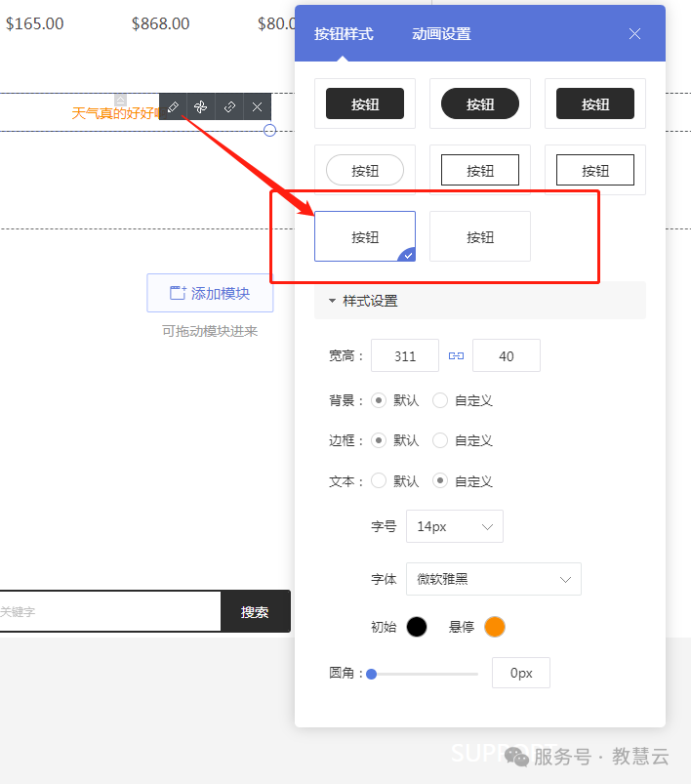
Task: Close the button style panel
Action: (x=634, y=34)
